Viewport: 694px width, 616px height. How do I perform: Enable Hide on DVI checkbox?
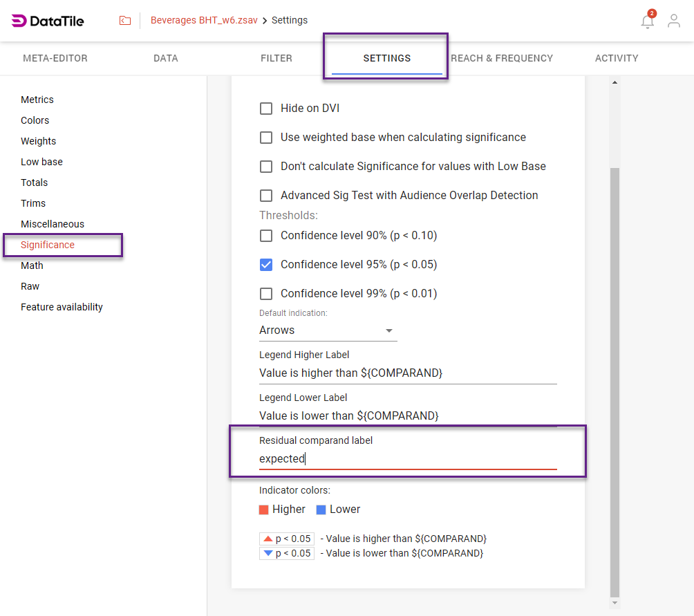click(x=266, y=109)
